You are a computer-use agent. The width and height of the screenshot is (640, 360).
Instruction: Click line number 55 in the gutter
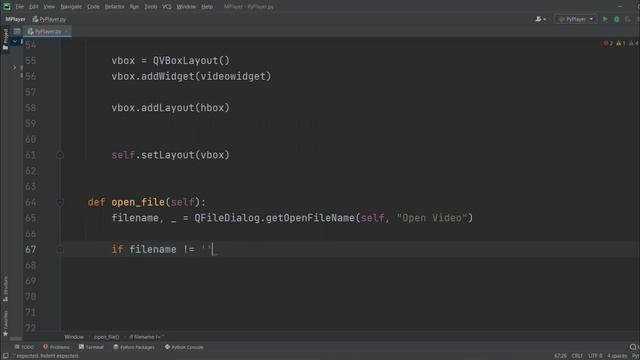[31, 61]
